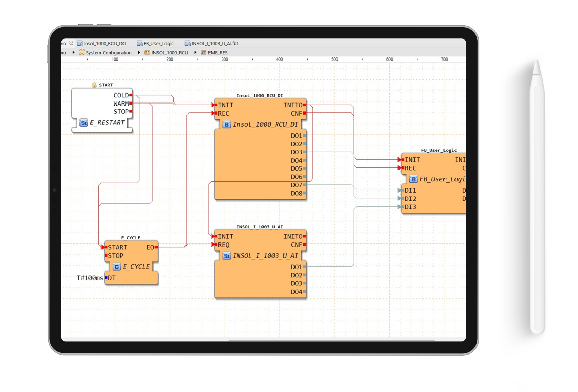Click the Insol_1000_RCU_DO tab file icon
This screenshot has height=392, width=578.
tap(80, 44)
